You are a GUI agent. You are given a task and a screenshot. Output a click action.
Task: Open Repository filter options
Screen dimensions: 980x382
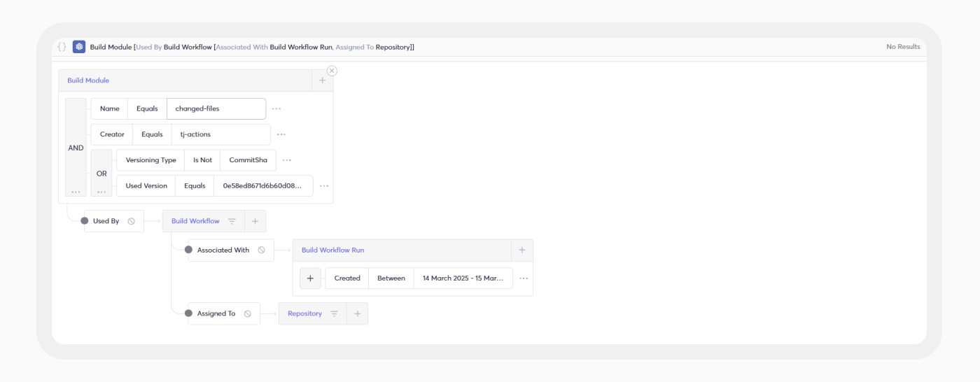click(x=334, y=313)
